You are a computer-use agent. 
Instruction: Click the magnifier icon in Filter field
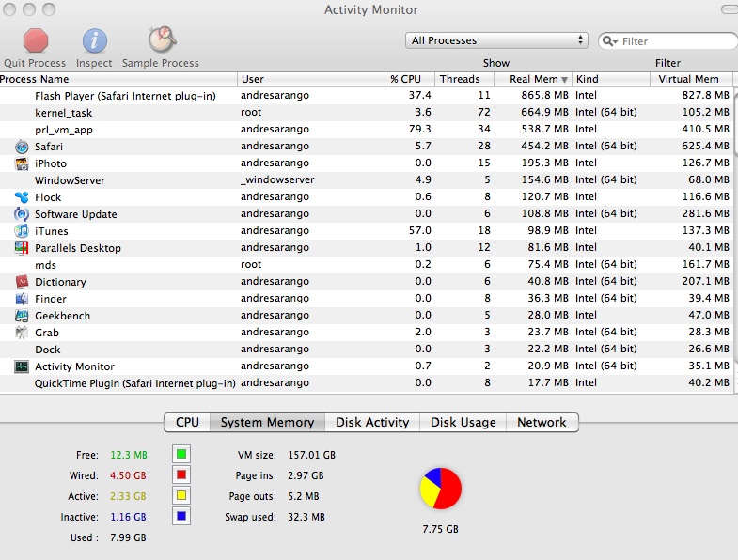click(609, 41)
